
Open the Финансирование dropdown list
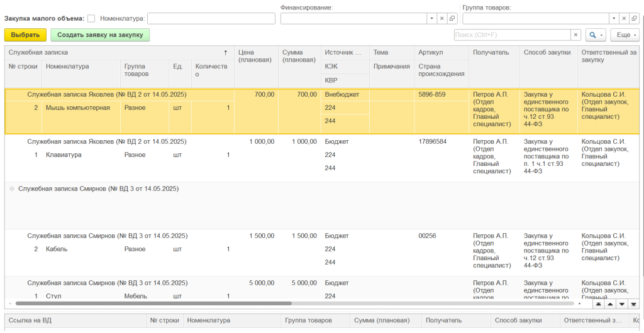(432, 18)
